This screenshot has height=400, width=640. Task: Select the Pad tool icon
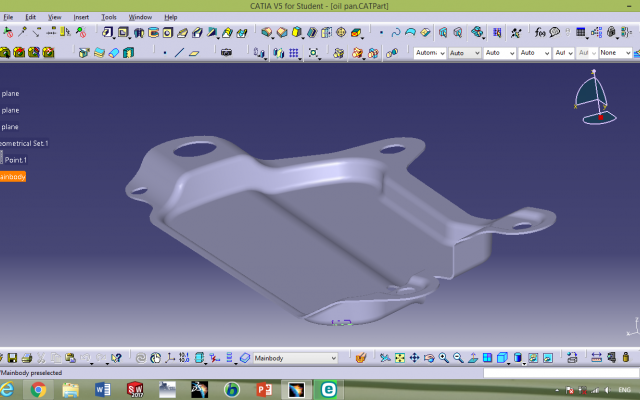pos(107,32)
